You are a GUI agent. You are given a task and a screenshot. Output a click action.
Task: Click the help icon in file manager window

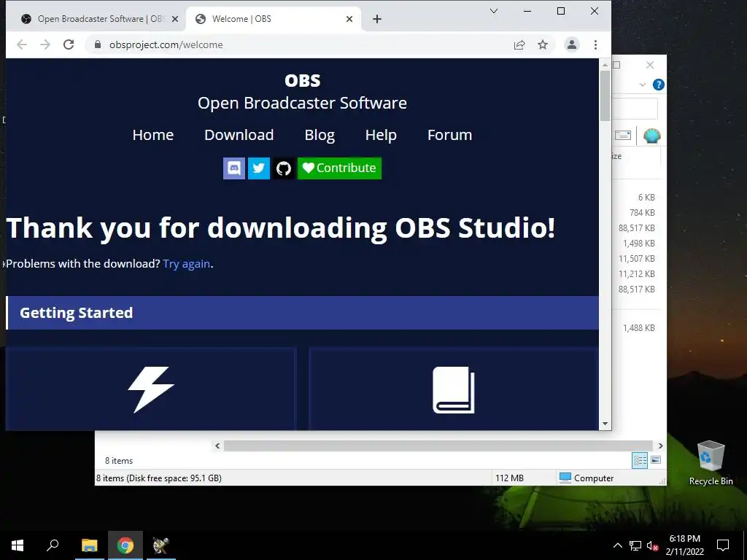pyautogui.click(x=659, y=85)
